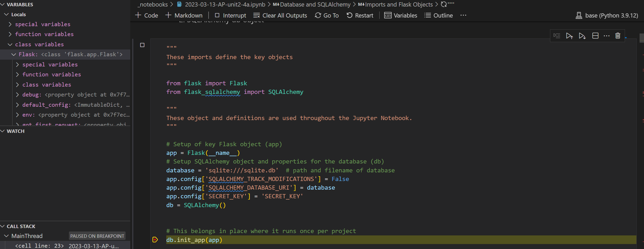Click the 'sqlite:///sqlite.db' string

pyautogui.click(x=242, y=171)
